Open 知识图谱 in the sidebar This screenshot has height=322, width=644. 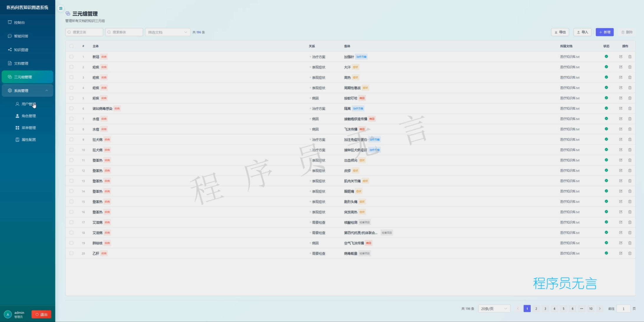[x=21, y=50]
